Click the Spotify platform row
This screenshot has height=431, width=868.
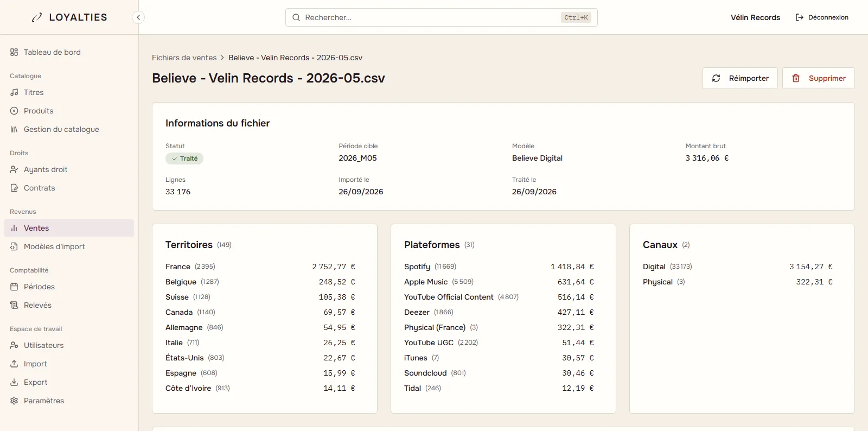tap(499, 267)
